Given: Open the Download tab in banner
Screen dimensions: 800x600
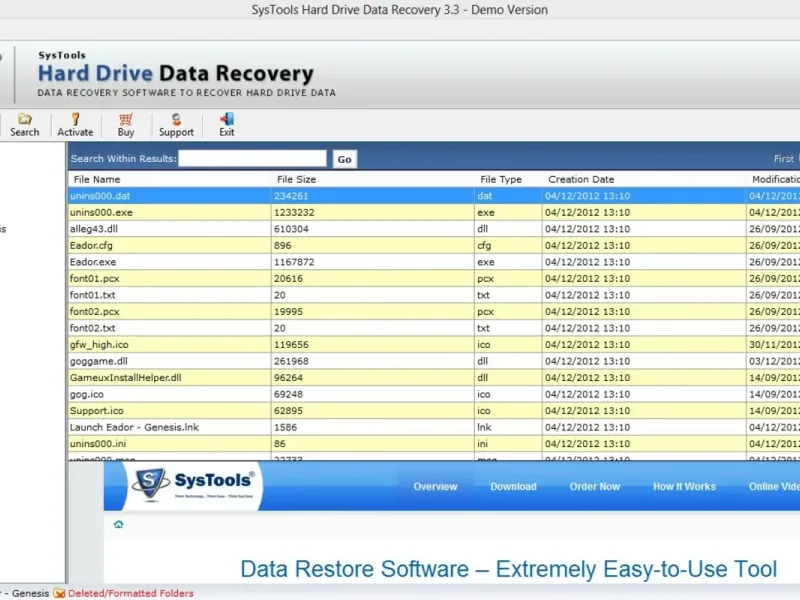Looking at the screenshot, I should [513, 487].
